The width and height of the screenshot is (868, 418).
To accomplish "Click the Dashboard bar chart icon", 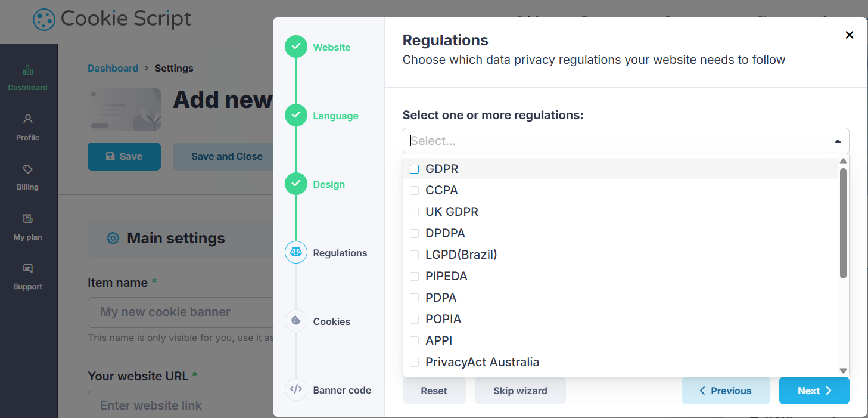I will tap(27, 70).
